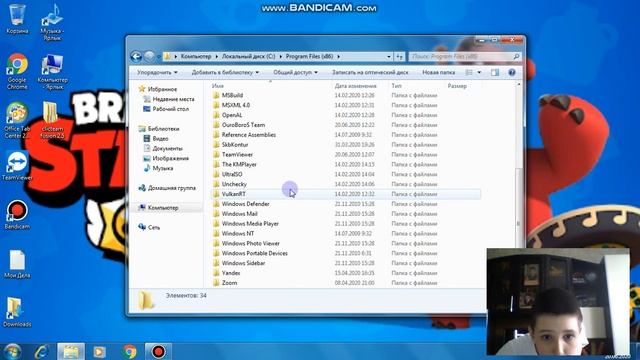Image resolution: width=640 pixels, height=360 pixels.
Task: Open Мои Дела file on desktop
Action: click(x=17, y=264)
